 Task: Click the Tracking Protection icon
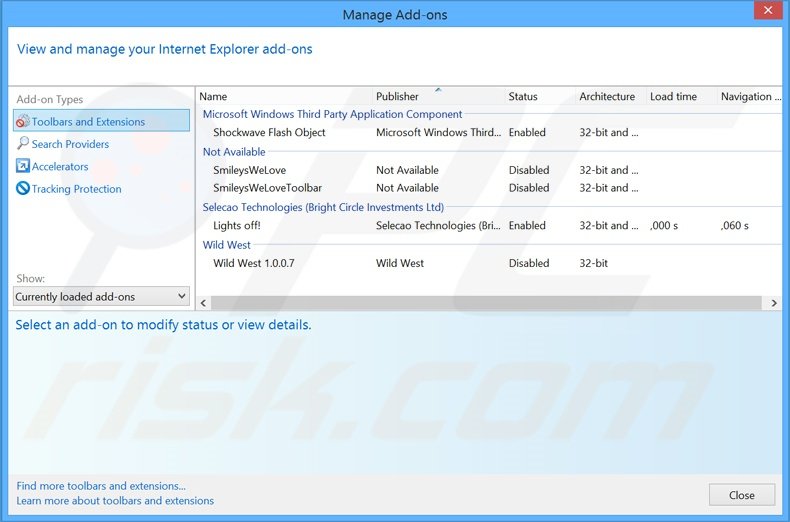pyautogui.click(x=23, y=189)
